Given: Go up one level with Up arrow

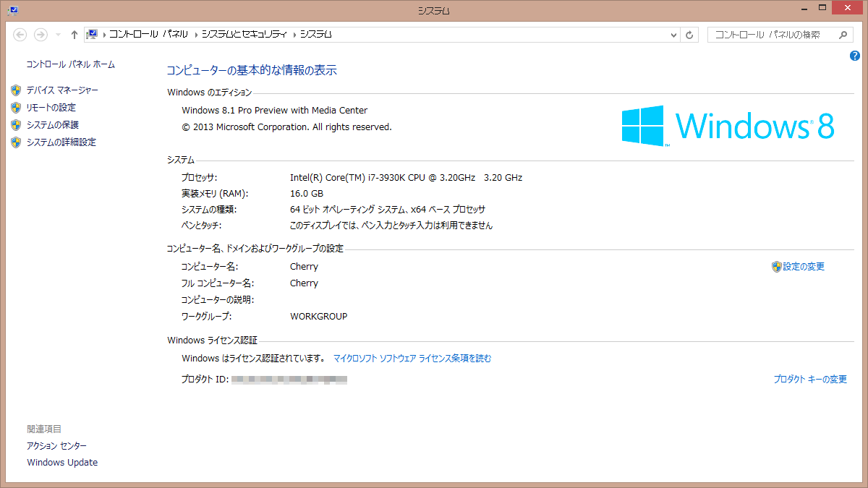Looking at the screenshot, I should [x=74, y=35].
